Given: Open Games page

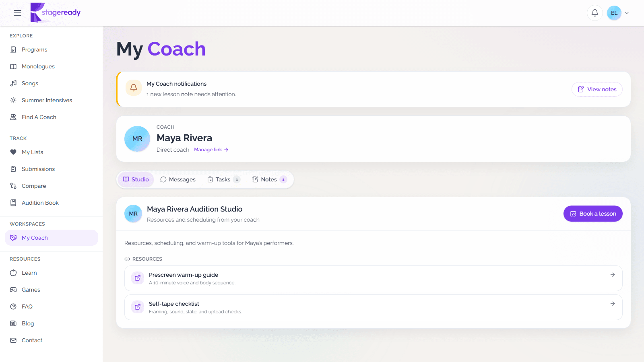Looking at the screenshot, I should tap(52, 290).
